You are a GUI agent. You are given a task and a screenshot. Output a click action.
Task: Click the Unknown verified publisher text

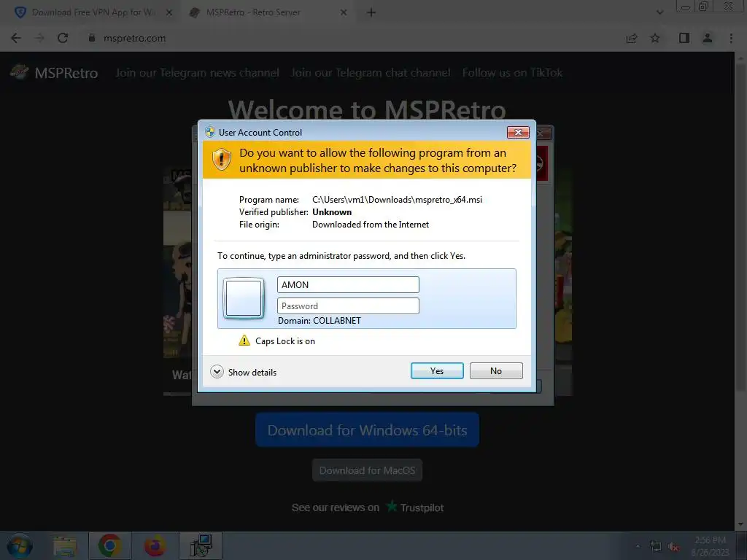tap(332, 212)
